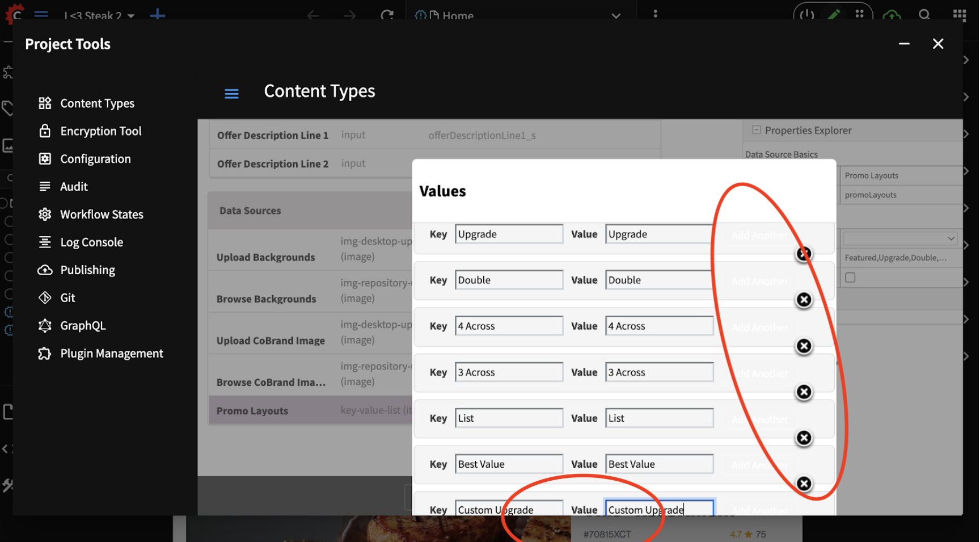Click the power toggle icon in the toolbar
This screenshot has height=542, width=980.
[x=805, y=15]
